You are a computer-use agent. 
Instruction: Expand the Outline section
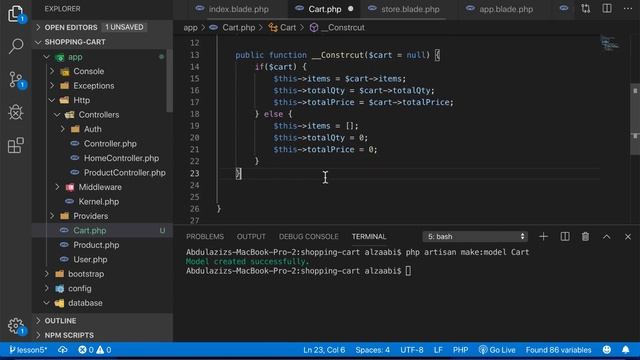click(102, 321)
